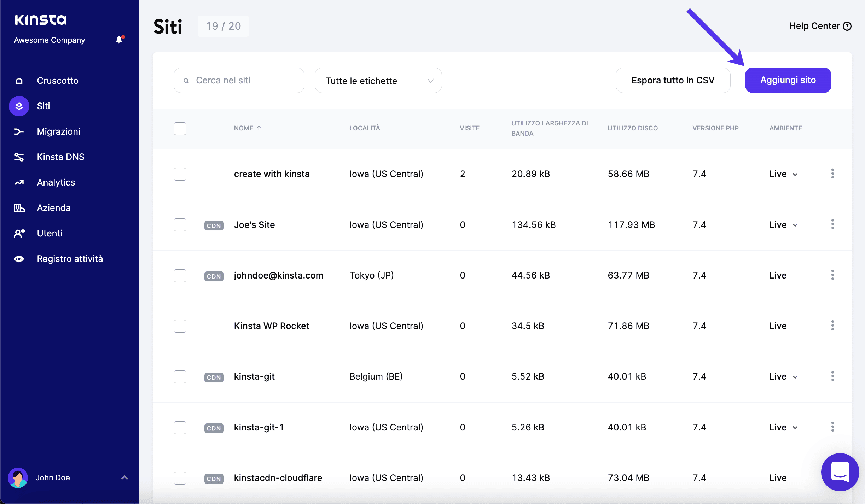This screenshot has width=865, height=504.
Task: Open the intercom chat bubble
Action: pos(840,472)
